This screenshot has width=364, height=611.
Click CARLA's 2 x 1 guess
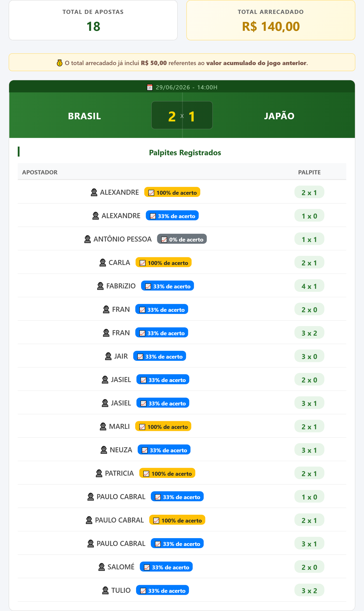tap(309, 262)
